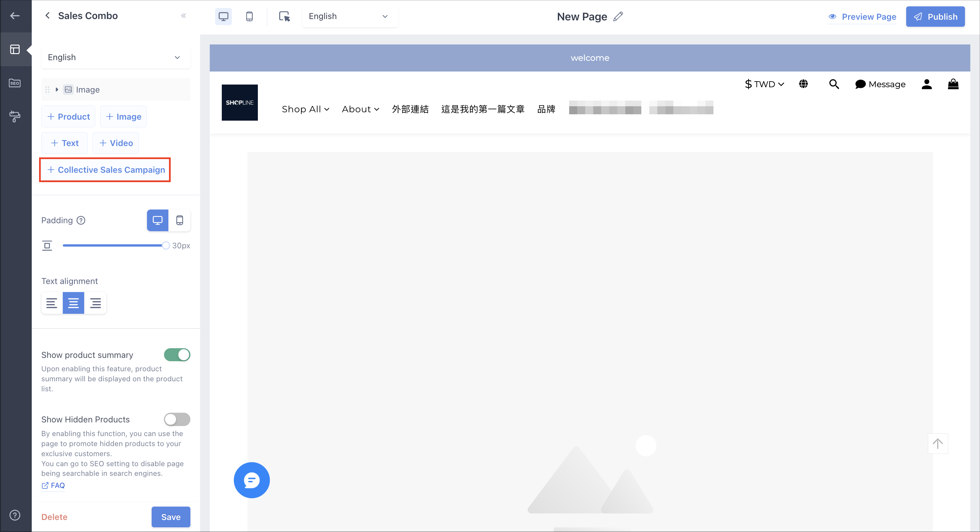Collapse the sidebar with double chevron

click(x=183, y=16)
